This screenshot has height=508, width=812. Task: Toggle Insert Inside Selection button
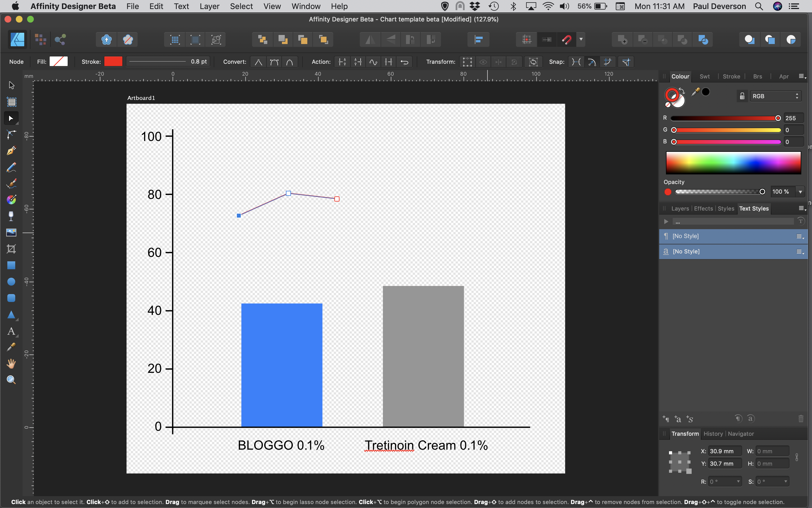[x=791, y=40]
